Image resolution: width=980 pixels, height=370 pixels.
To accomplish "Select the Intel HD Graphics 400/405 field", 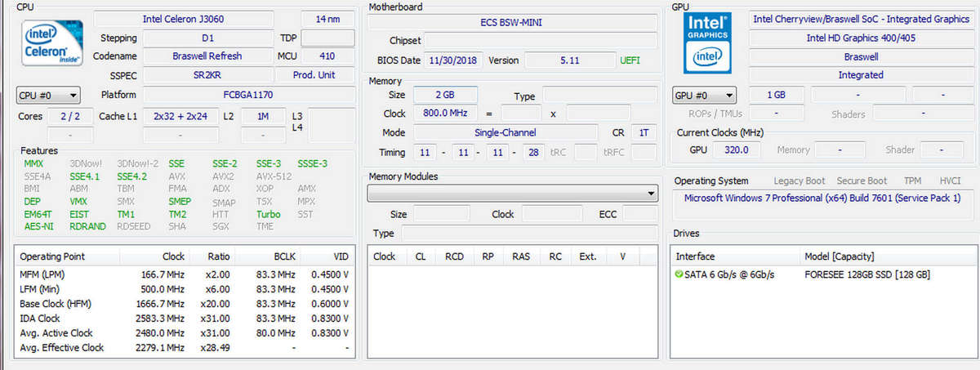I will point(860,38).
